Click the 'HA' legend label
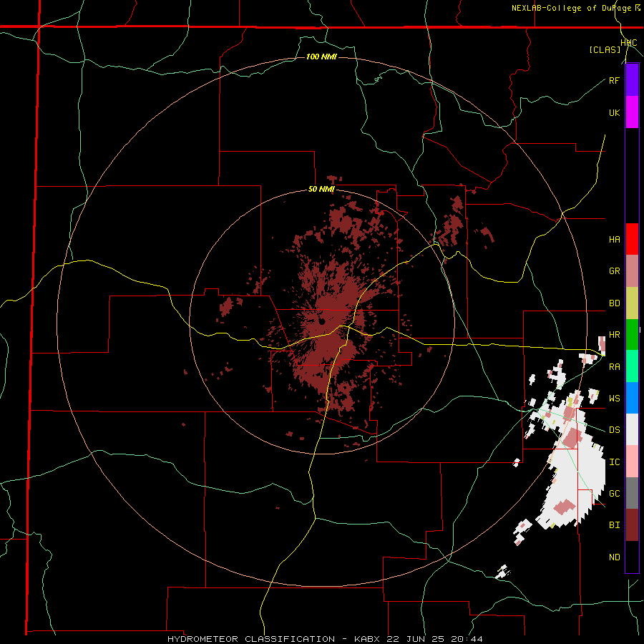Image resolution: width=644 pixels, height=644 pixels. click(614, 240)
